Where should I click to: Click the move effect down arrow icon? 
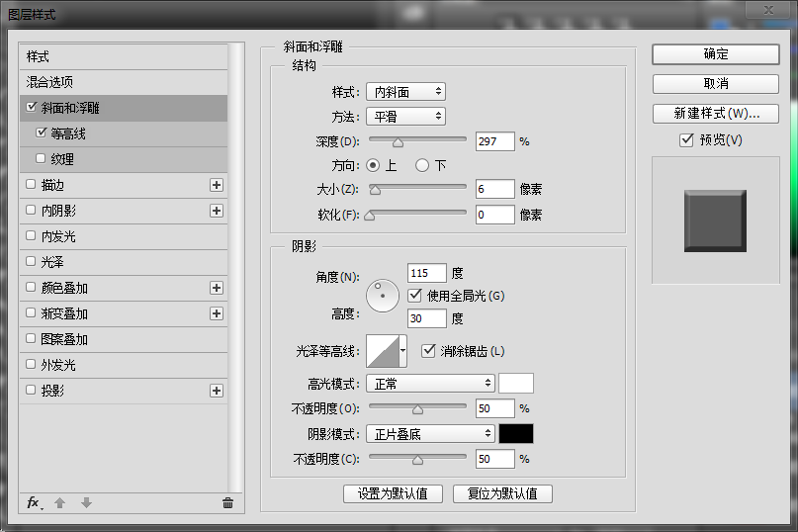click(x=86, y=502)
